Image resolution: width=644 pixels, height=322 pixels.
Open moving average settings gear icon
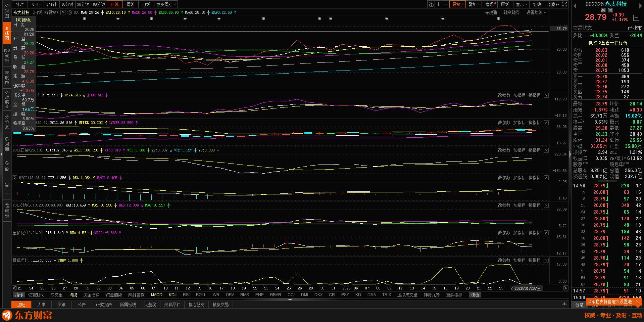[x=70, y=12]
